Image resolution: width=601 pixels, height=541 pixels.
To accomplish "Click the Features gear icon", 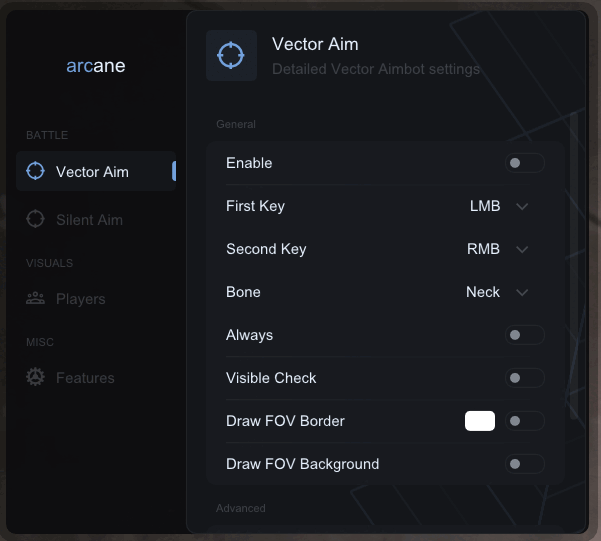I will click(x=36, y=377).
